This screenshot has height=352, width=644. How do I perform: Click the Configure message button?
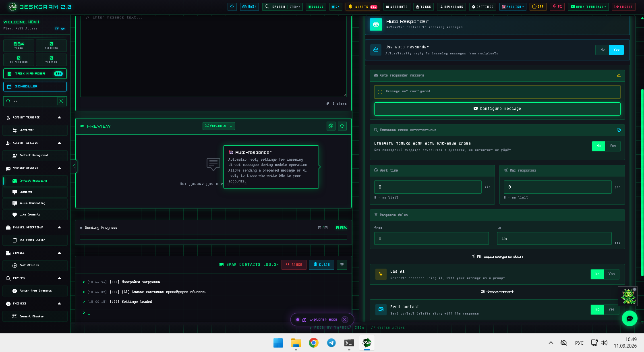(497, 109)
